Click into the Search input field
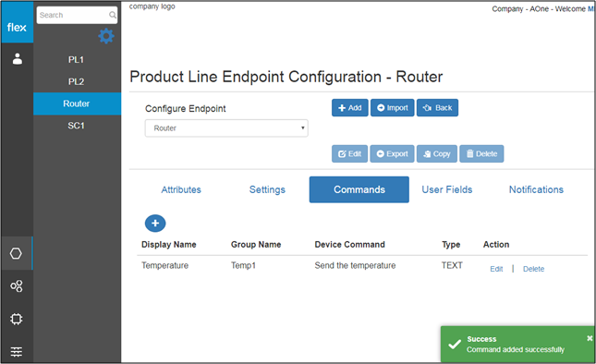Screen dimensions: 596x364 tap(73, 15)
